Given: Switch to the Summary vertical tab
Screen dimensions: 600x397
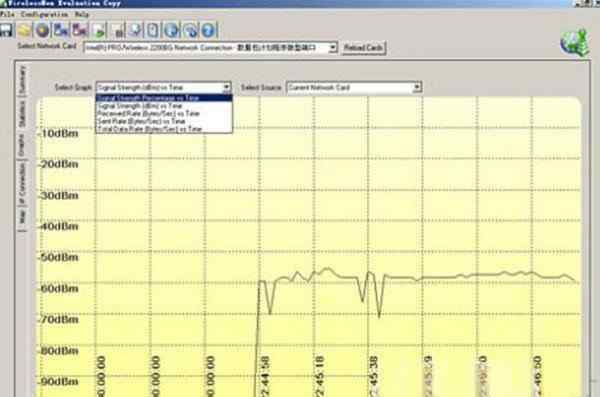Looking at the screenshot, I should pyautogui.click(x=22, y=80).
